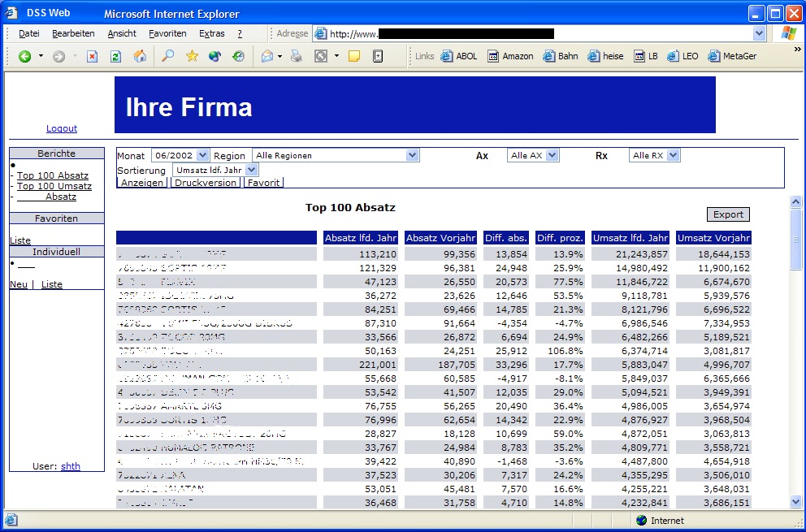Click the page scrollbar down arrow
This screenshot has height=532, width=806.
click(x=795, y=502)
